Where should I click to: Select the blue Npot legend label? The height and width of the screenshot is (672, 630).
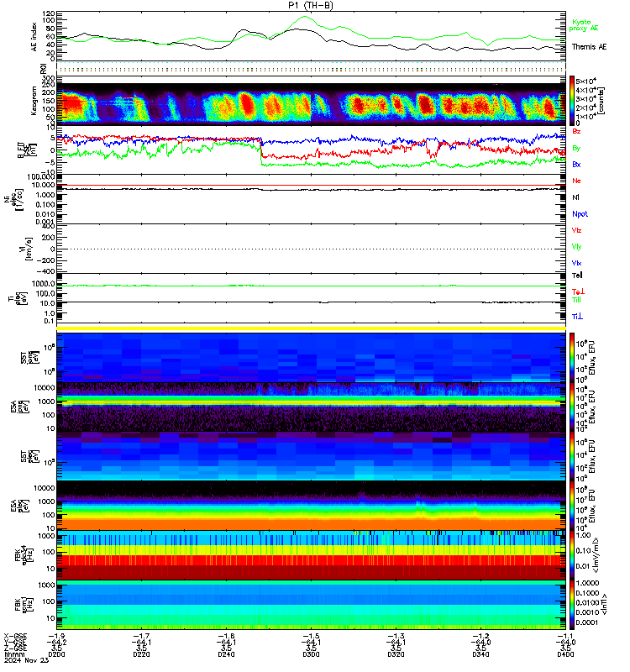click(580, 214)
